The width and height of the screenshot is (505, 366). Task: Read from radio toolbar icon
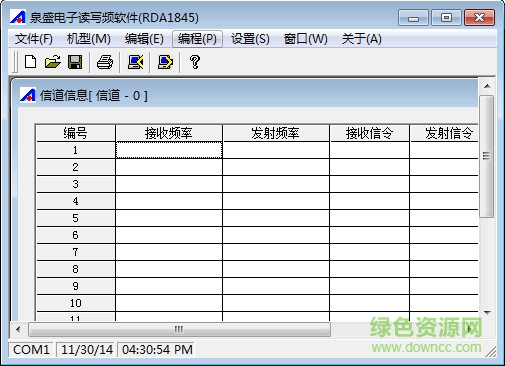click(x=135, y=62)
